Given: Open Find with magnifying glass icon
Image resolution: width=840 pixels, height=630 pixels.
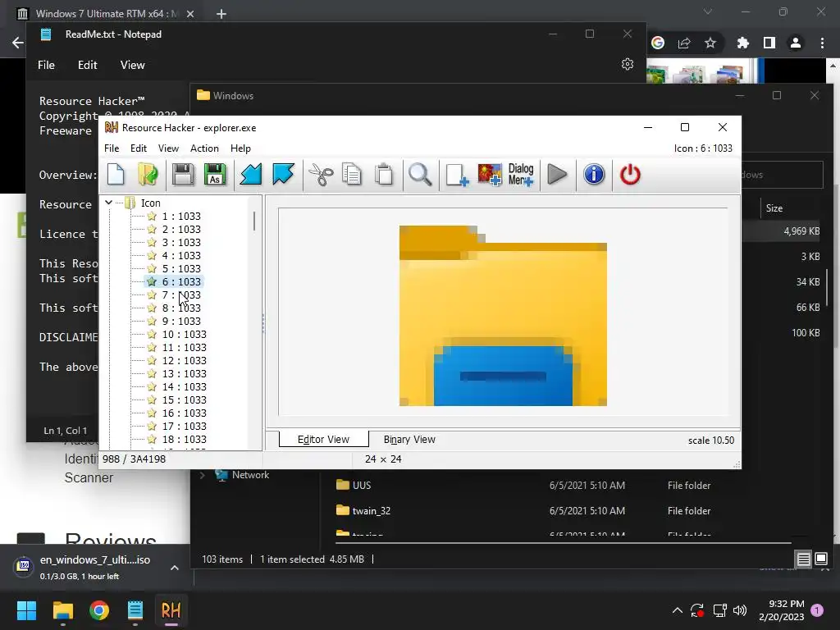Looking at the screenshot, I should pos(420,175).
